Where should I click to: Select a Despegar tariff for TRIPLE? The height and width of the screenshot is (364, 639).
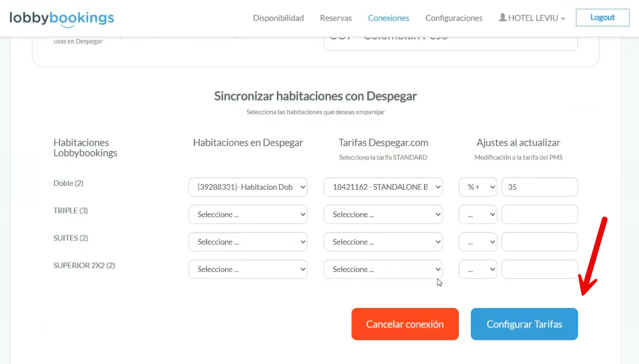(383, 214)
